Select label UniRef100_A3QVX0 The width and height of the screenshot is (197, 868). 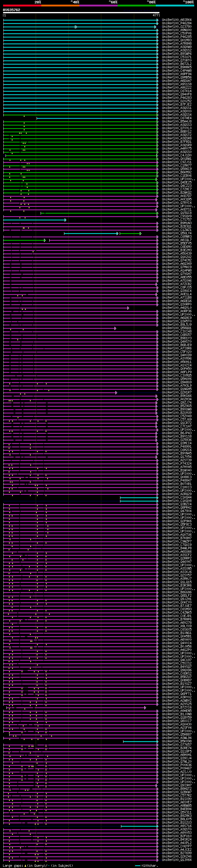point(177,111)
